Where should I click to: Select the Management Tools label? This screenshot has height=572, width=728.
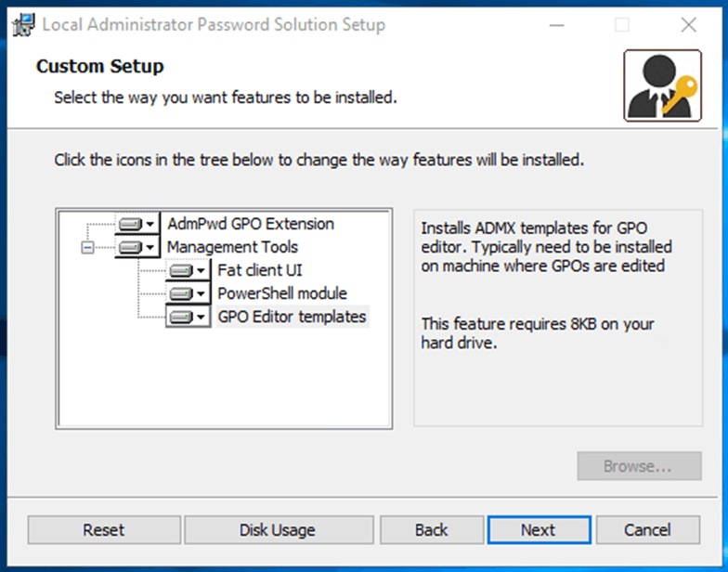tap(232, 247)
